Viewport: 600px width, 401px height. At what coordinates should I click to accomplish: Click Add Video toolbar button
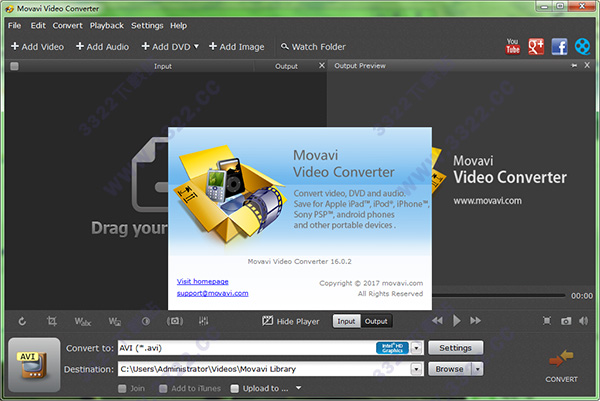(x=38, y=47)
